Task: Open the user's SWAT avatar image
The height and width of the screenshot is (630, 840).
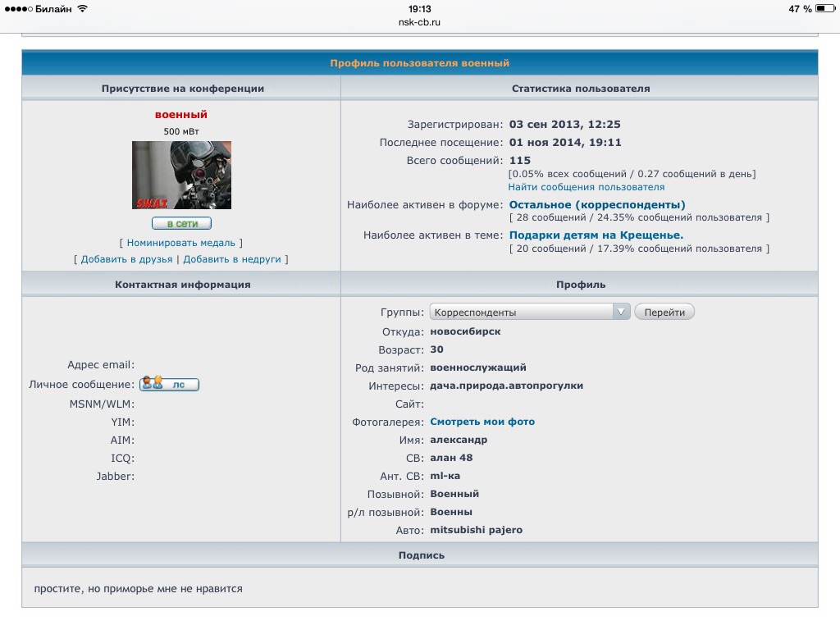Action: [x=181, y=175]
